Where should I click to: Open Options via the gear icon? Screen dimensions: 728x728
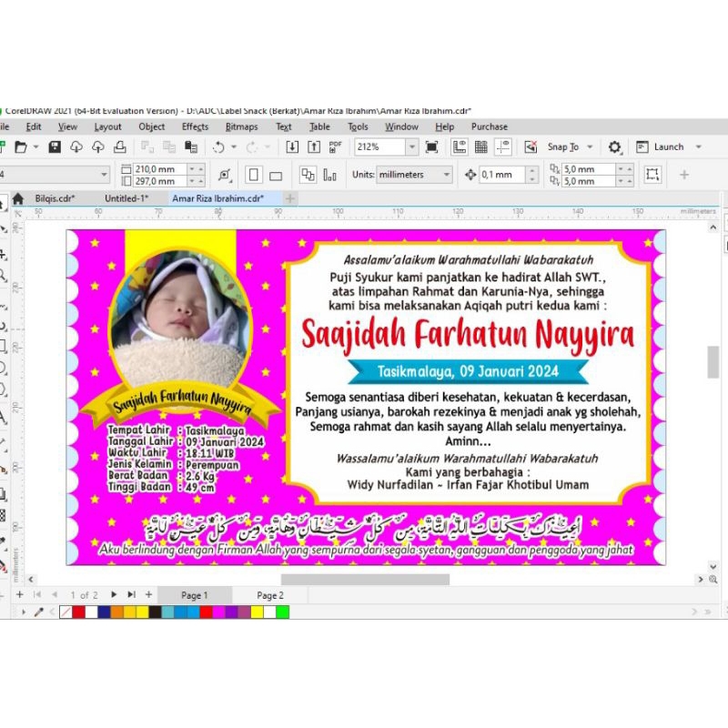615,147
